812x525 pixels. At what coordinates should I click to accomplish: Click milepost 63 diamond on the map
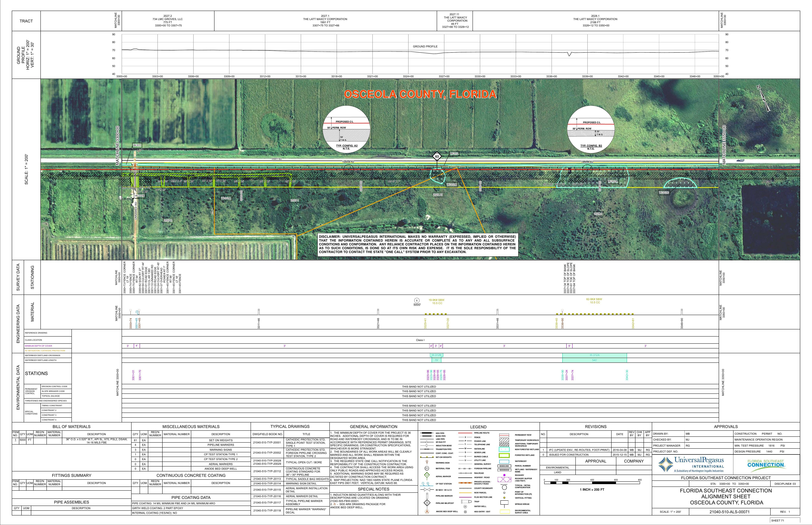[x=437, y=156]
